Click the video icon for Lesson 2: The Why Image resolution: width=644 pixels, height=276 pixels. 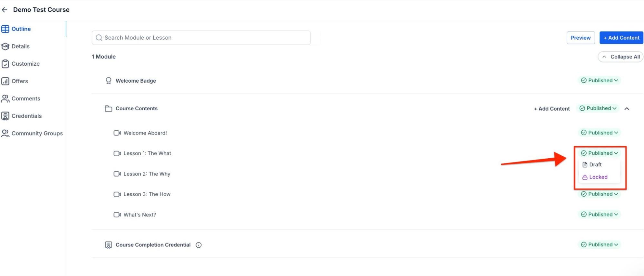tap(117, 174)
